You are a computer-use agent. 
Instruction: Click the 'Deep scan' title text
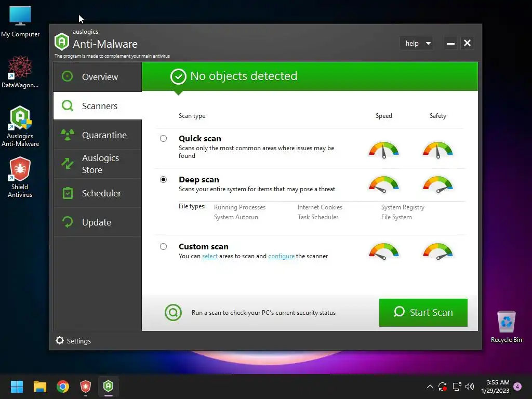pyautogui.click(x=199, y=179)
